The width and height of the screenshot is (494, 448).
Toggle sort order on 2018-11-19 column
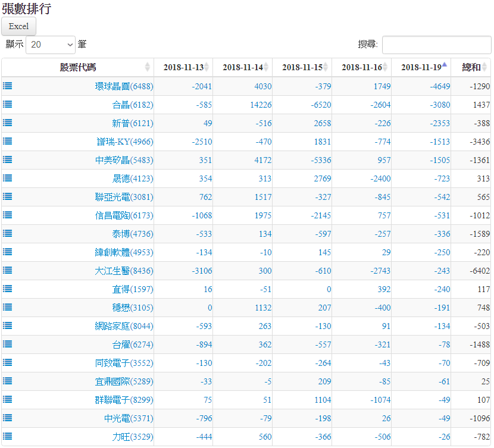click(x=421, y=67)
